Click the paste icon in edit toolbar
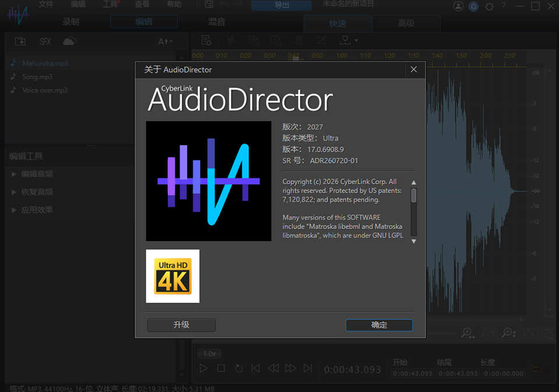This screenshot has width=559, height=392. (x=276, y=41)
